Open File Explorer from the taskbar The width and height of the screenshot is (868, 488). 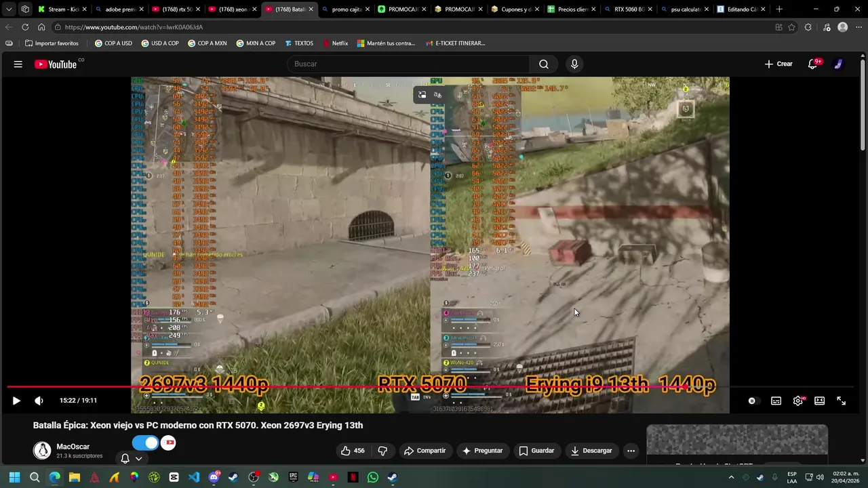click(75, 477)
